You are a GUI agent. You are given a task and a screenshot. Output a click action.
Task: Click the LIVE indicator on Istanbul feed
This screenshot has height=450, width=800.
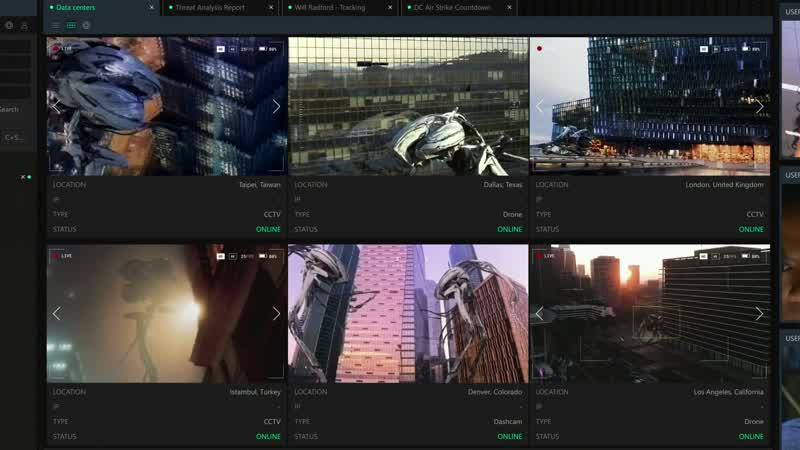pyautogui.click(x=63, y=256)
